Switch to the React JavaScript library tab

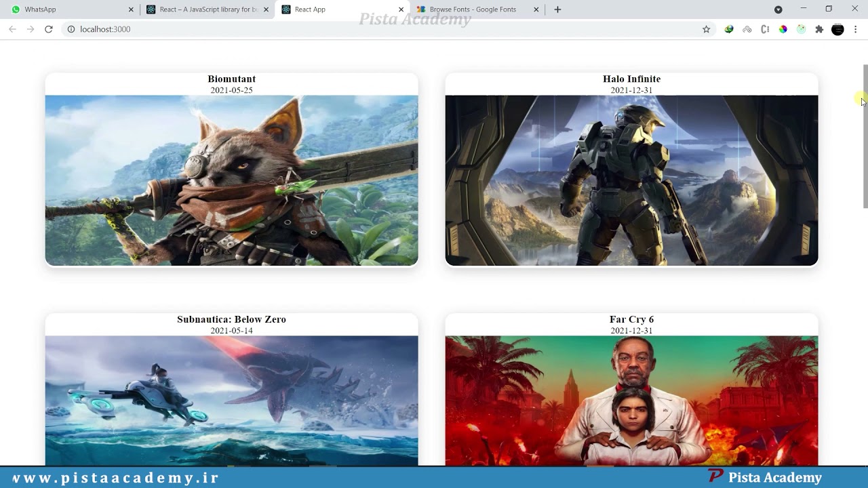coord(207,9)
